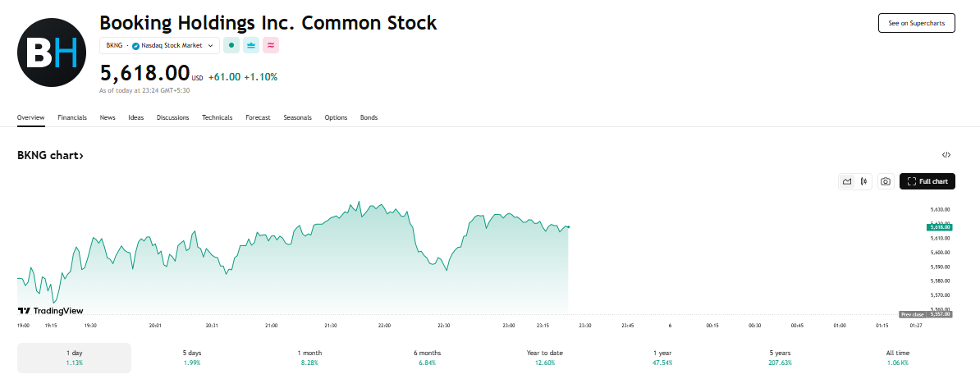Choose Year to date range
Viewport: 980px width, 388px height.
click(545, 358)
